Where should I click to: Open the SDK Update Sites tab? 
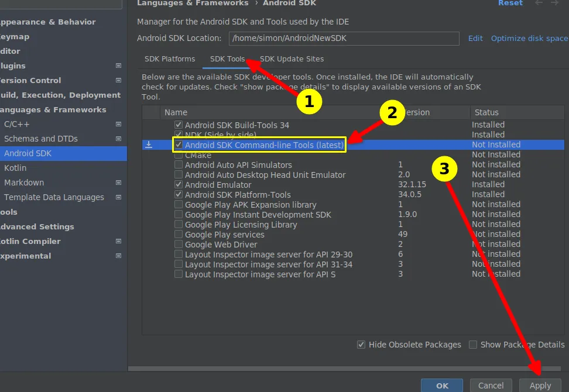(292, 59)
